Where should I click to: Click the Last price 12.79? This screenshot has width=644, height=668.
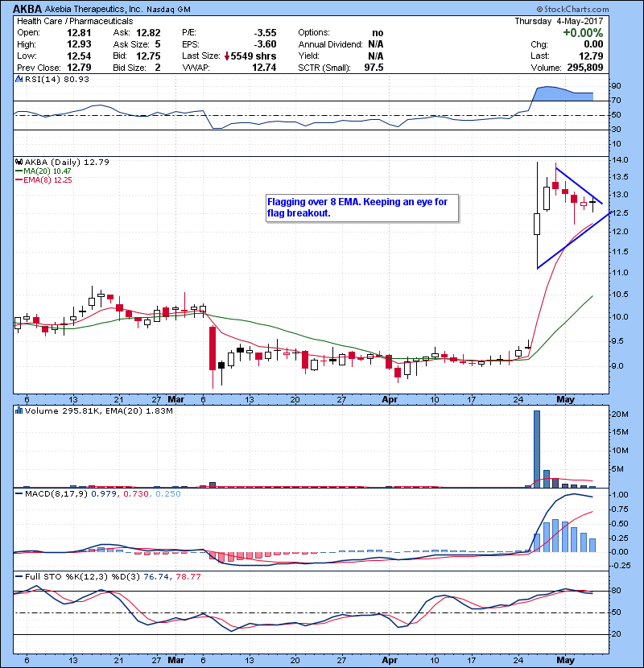591,56
